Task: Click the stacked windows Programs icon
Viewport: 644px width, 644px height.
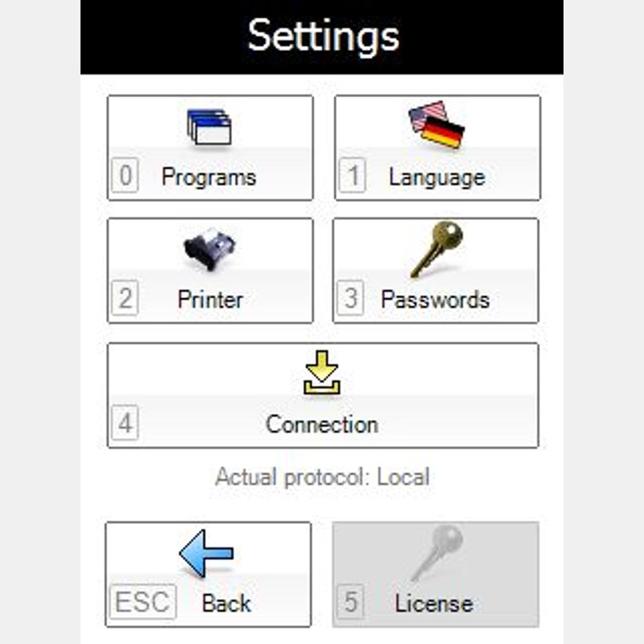Action: tap(209, 127)
